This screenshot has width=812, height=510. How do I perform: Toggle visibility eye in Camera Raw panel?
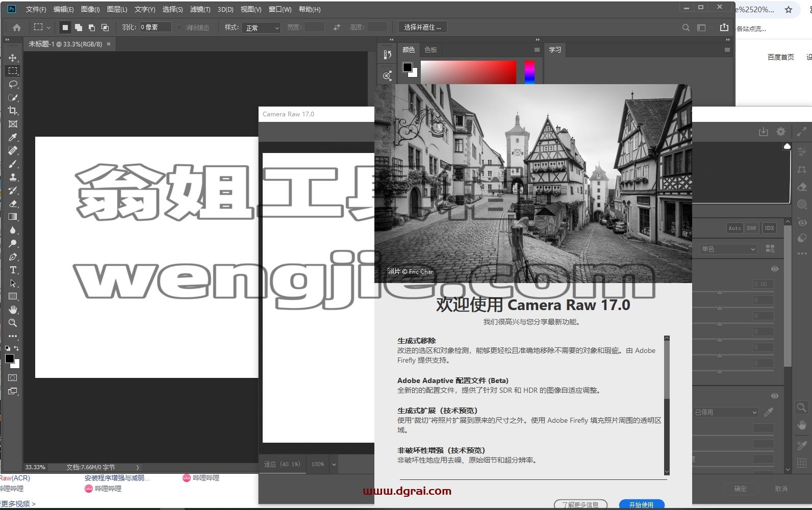[774, 269]
